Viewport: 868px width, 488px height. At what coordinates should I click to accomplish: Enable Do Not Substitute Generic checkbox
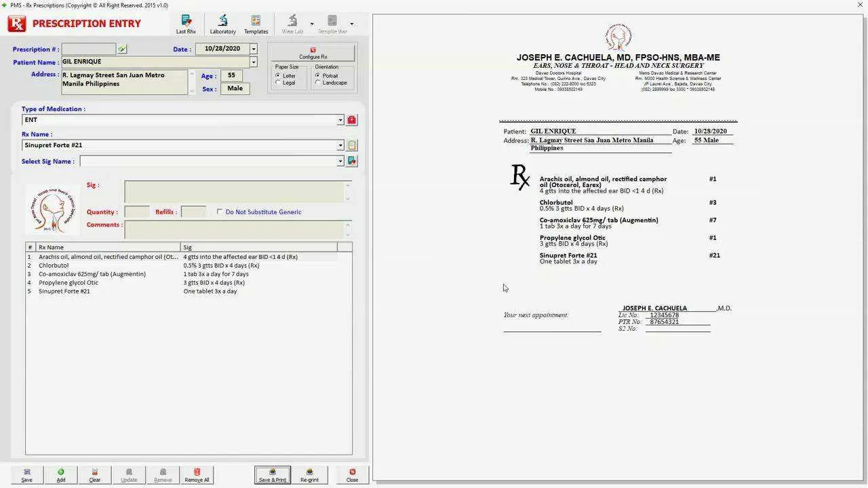(220, 212)
